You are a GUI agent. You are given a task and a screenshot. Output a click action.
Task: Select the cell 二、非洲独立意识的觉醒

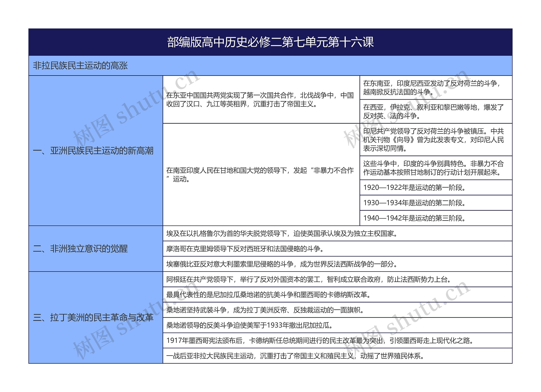coord(96,249)
